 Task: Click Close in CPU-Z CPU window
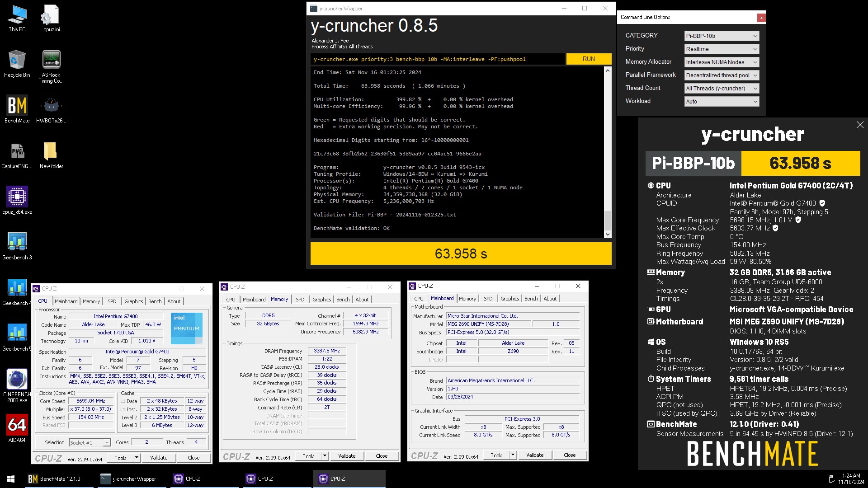point(193,458)
